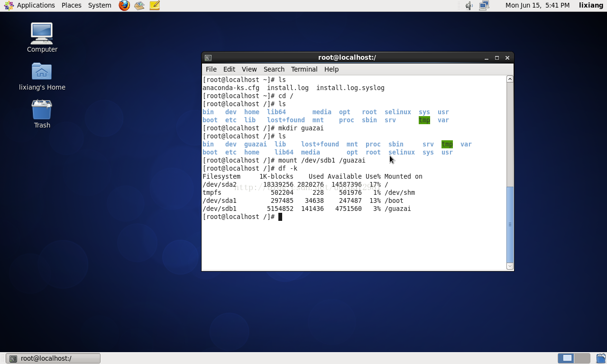Minimize the terminal window
Image resolution: width=607 pixels, height=364 pixels.
coord(487,58)
